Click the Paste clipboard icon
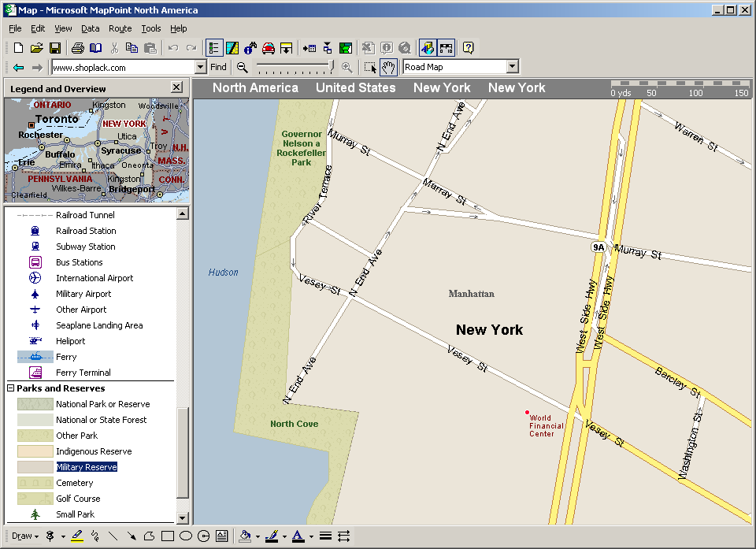Image resolution: width=756 pixels, height=549 pixels. (150, 48)
